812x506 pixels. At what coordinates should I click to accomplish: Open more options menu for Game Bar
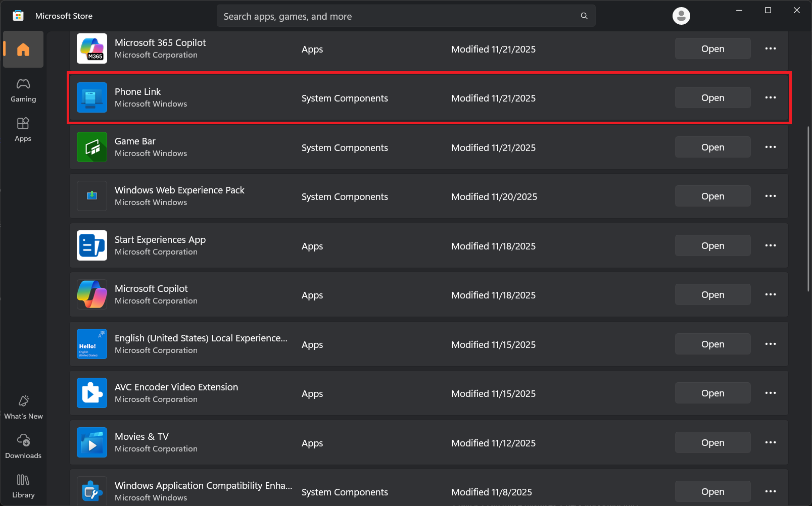pyautogui.click(x=771, y=147)
